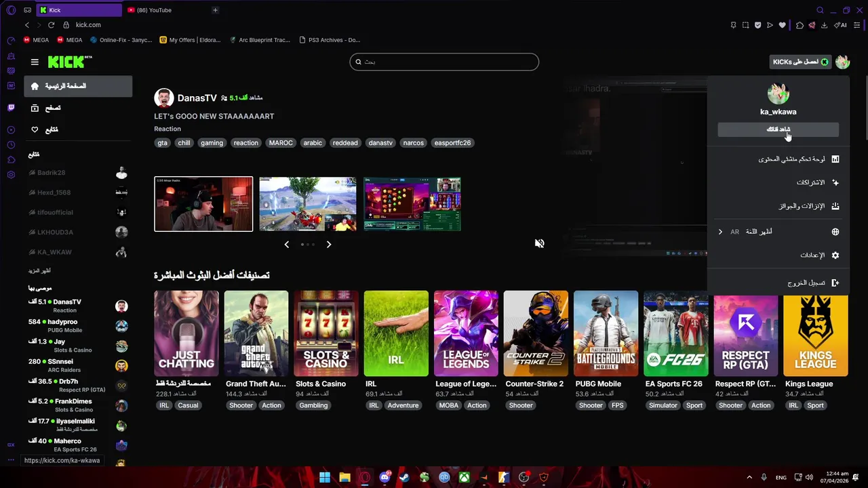This screenshot has width=868, height=488.
Task: Go back in browser history
Action: click(x=26, y=25)
